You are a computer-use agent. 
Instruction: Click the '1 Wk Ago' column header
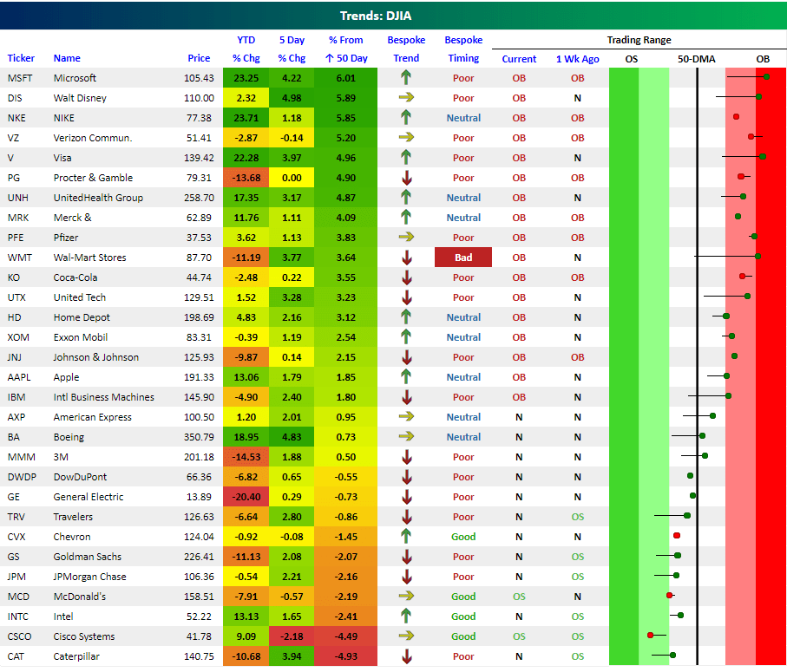(x=577, y=59)
